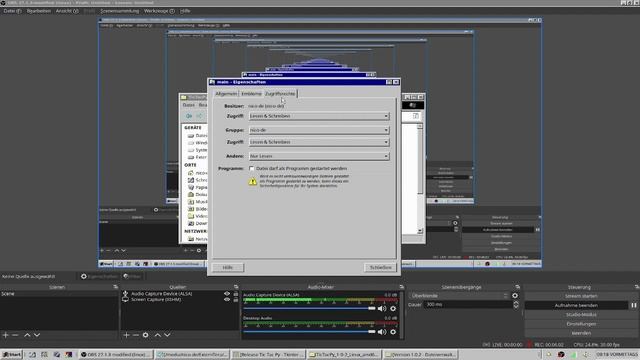Enable 'Datei darf als Programm gestartet werden'
This screenshot has width=640, height=360.
click(x=251, y=168)
